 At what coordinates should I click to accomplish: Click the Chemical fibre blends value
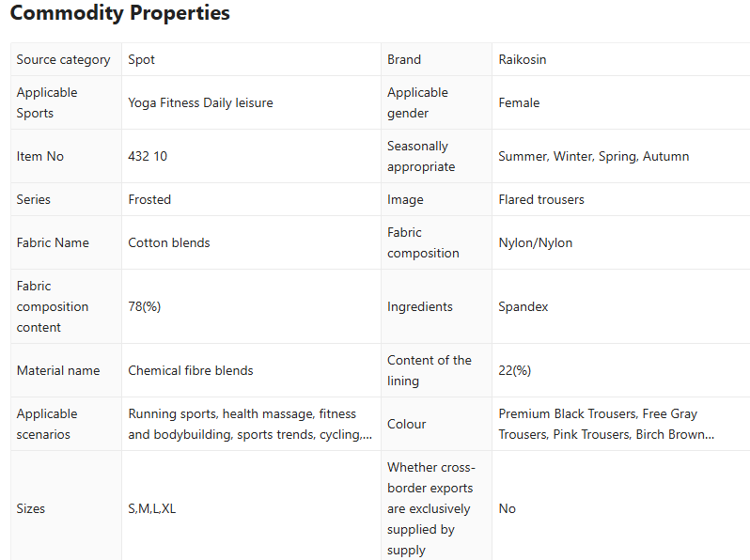click(x=191, y=370)
